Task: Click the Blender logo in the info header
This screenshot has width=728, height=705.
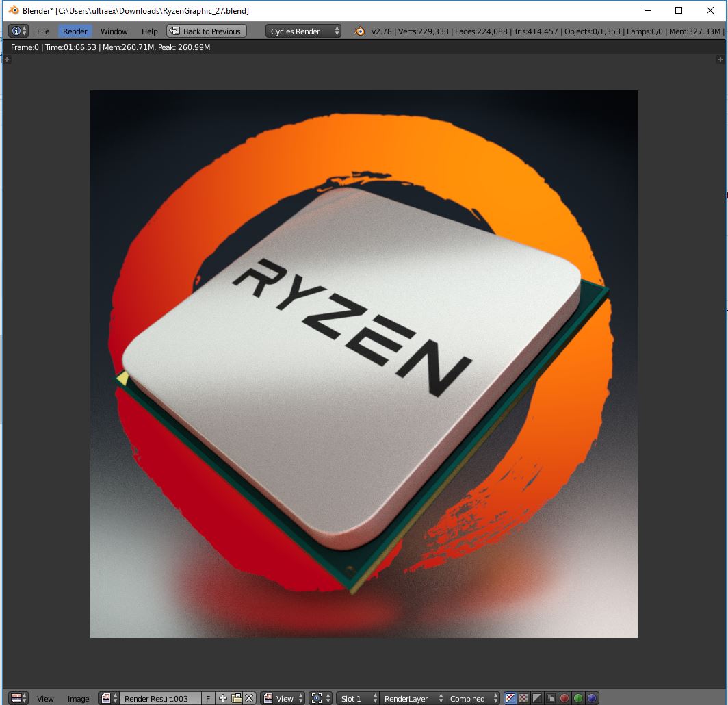Action: (x=359, y=31)
